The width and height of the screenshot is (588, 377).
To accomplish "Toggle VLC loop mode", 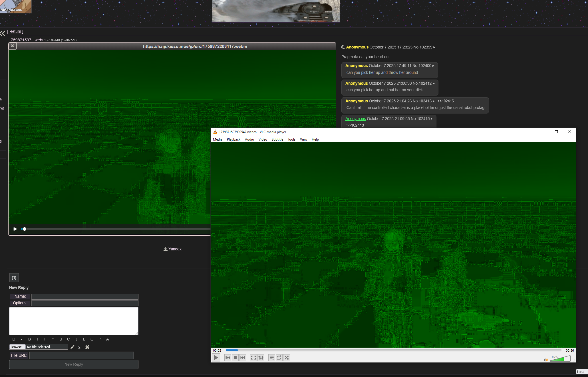I will point(279,358).
